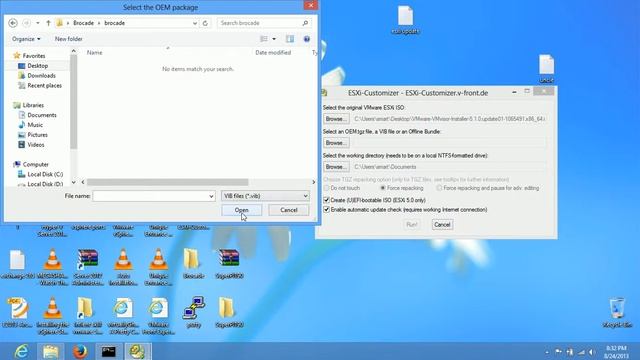Screen dimensions: 640x360
Task: Select the putty desktop icon
Action: (x=193, y=313)
